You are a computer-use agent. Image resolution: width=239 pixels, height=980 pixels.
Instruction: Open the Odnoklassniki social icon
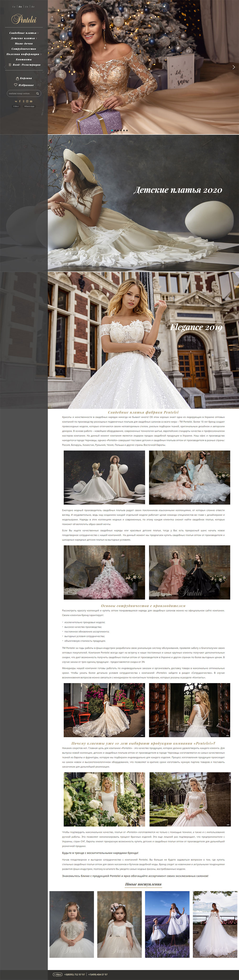click(x=24, y=102)
